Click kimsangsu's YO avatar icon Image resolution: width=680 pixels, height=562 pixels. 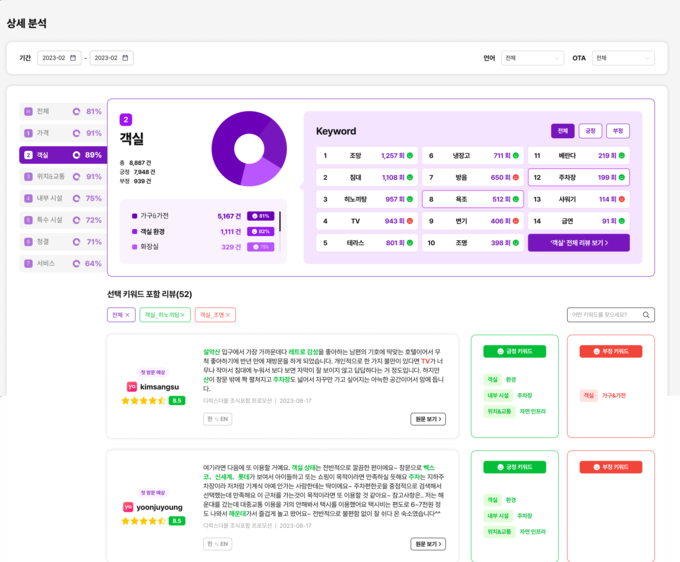pyautogui.click(x=132, y=386)
